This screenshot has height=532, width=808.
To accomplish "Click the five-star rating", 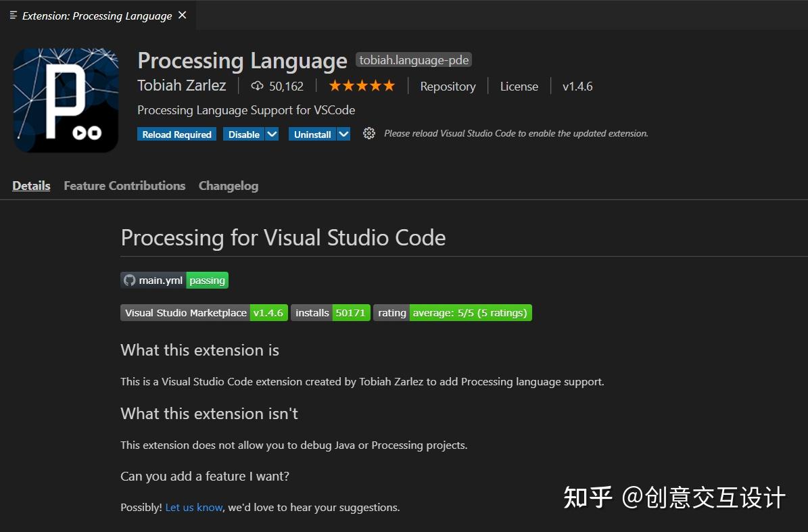I will pyautogui.click(x=361, y=85).
